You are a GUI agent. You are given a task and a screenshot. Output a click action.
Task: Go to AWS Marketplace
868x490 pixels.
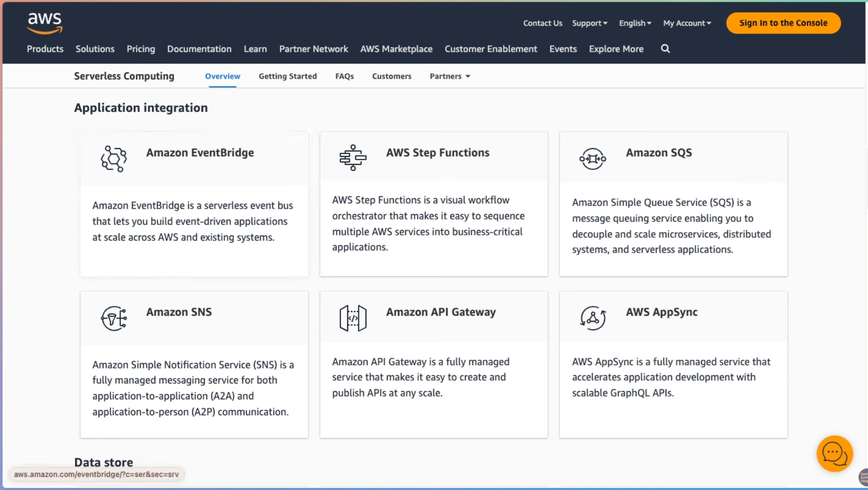(x=396, y=49)
